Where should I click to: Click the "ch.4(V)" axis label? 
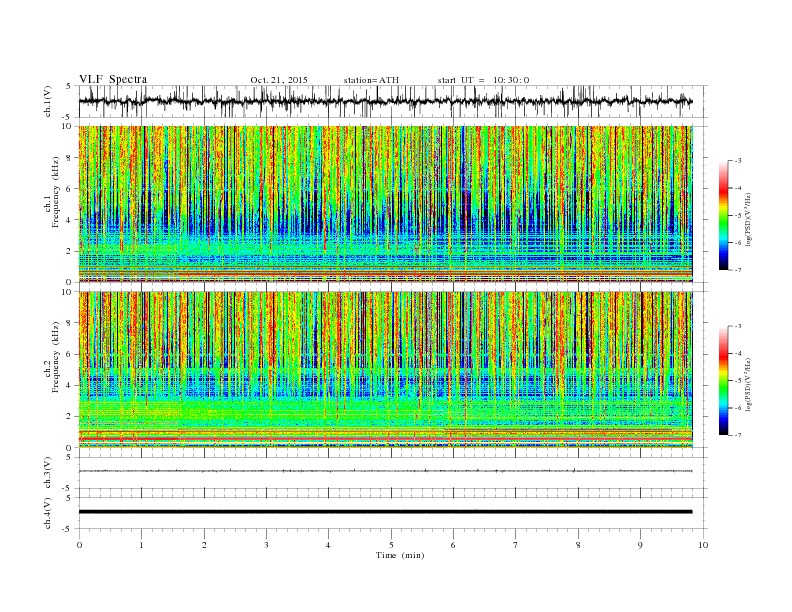48,513
